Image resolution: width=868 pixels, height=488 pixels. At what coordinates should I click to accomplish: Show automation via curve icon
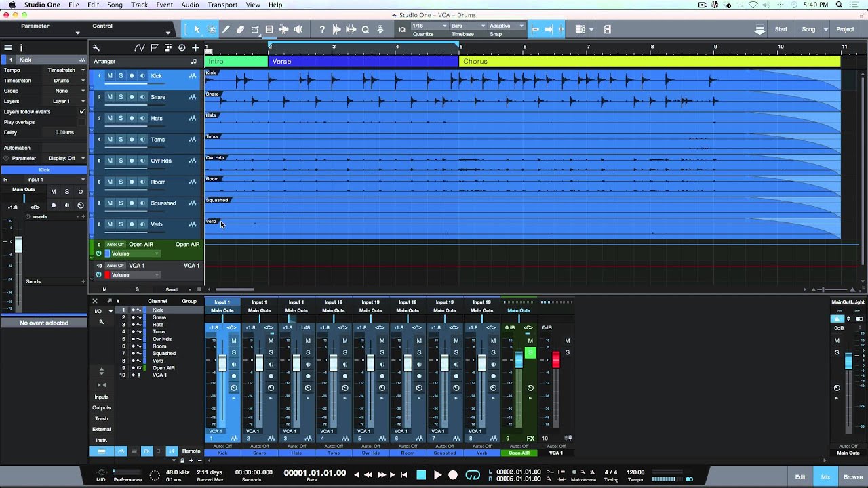(139, 47)
